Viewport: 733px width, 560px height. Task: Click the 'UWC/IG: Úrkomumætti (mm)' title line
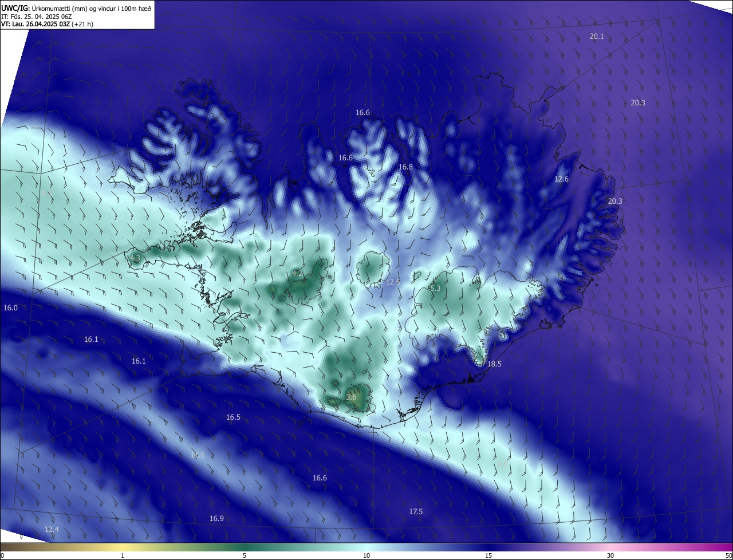click(x=75, y=8)
